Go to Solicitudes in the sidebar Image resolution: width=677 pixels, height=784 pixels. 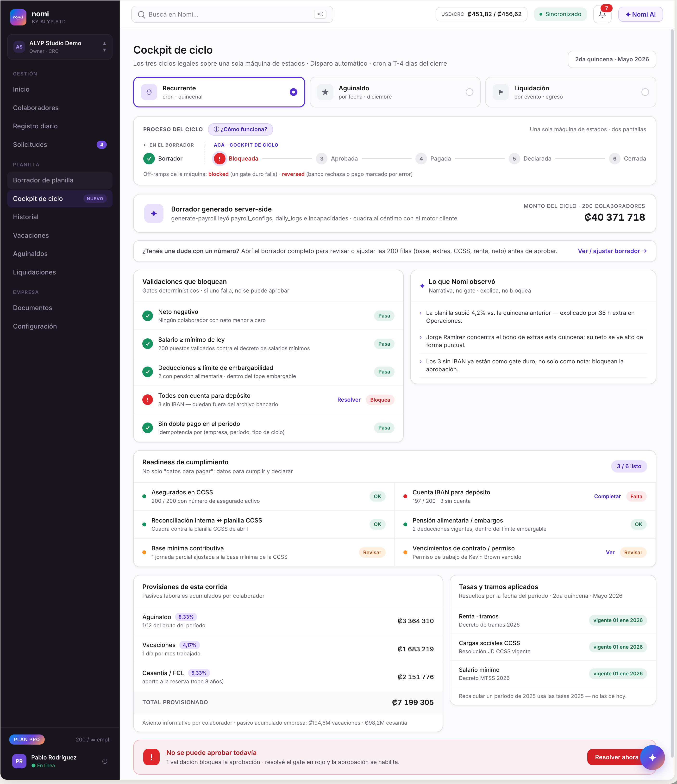click(60, 144)
